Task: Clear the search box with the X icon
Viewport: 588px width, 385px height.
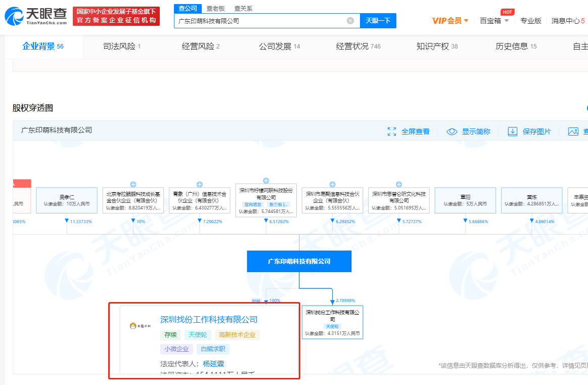Action: [349, 20]
